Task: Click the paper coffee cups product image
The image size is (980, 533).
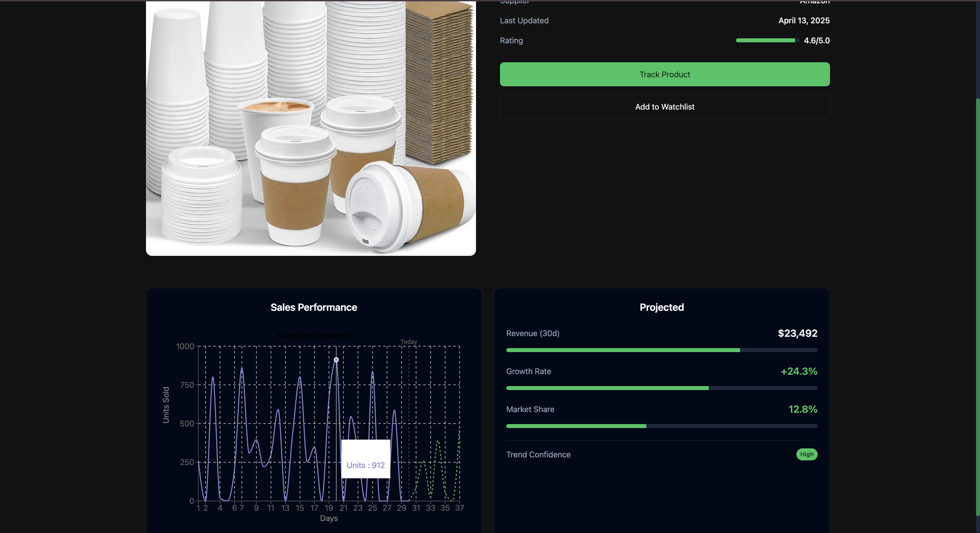Action: 310,128
